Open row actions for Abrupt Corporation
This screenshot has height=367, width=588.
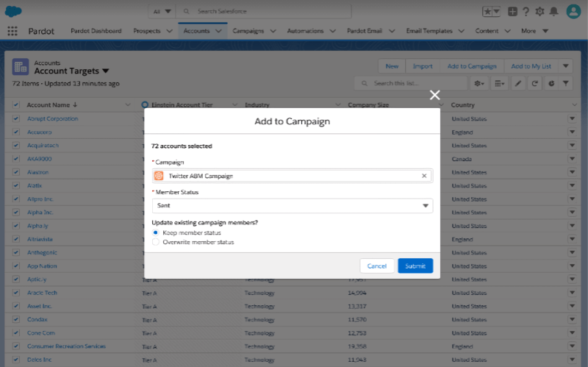(572, 118)
